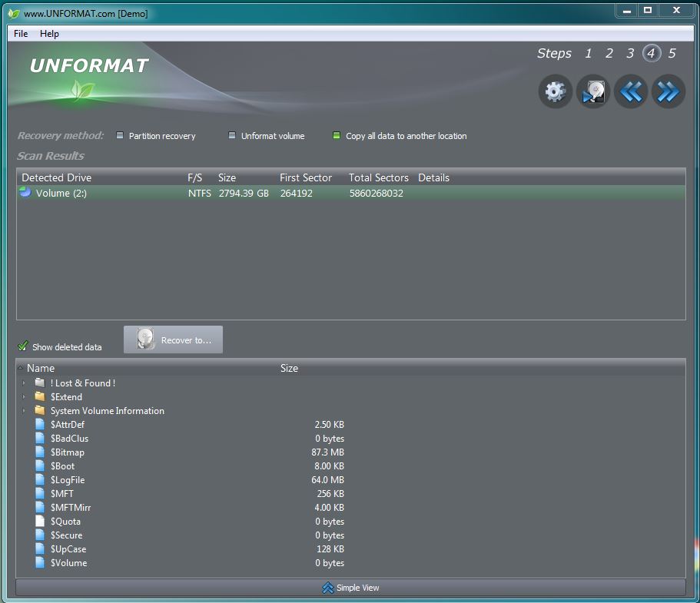Click the Volume (2:) drive icon
The width and height of the screenshot is (700, 603).
click(x=25, y=192)
